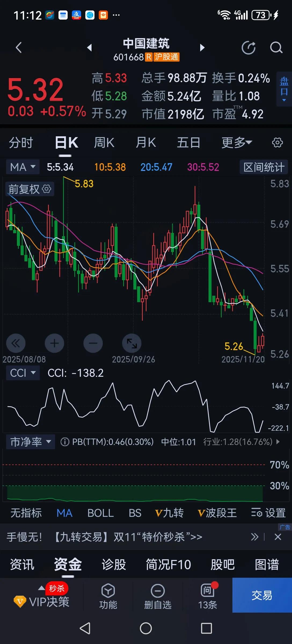Tap the 5.26 low price label
Viewport: 292px width, 644px height.
234,346
